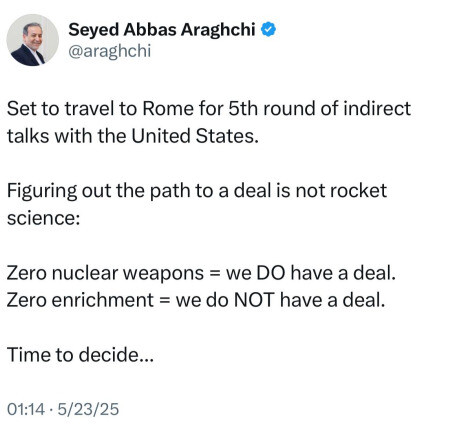Click the phrase 'Zero nuclear weapons'
This screenshot has height=426, width=457.
(105, 273)
